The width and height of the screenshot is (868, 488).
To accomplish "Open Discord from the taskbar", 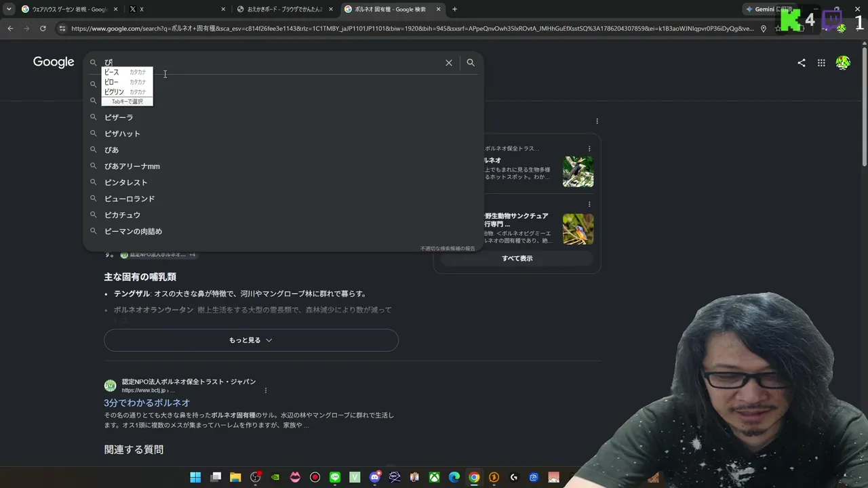I will click(375, 477).
